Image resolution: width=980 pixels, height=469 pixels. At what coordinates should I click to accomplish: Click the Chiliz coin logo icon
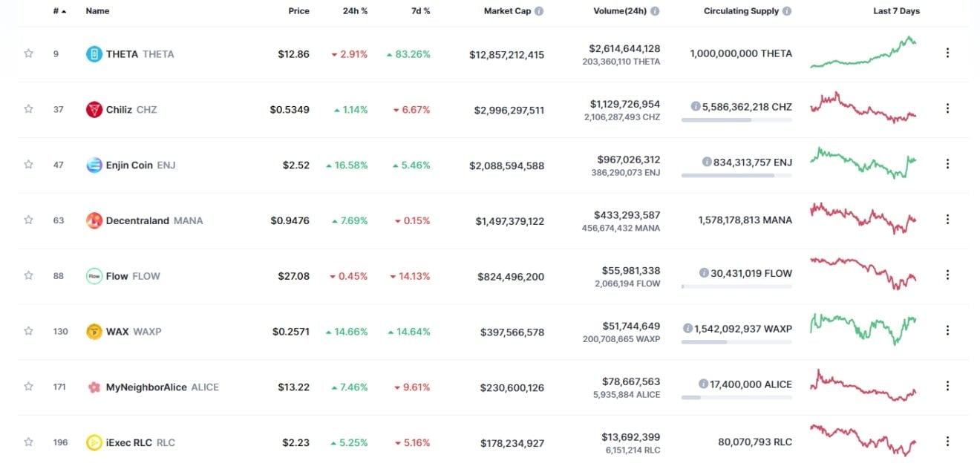(94, 110)
